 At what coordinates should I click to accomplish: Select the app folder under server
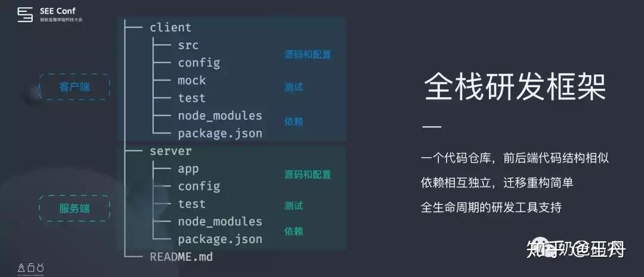[x=188, y=169]
